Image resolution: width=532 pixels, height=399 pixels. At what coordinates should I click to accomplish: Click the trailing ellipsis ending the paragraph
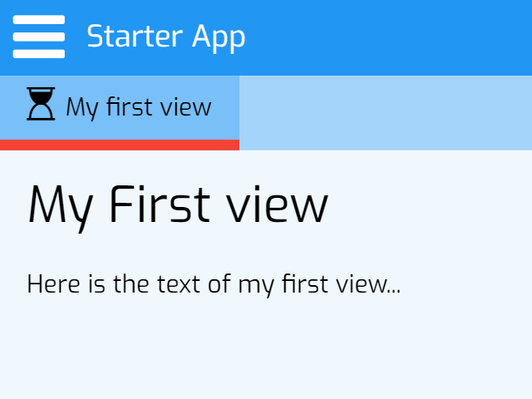click(393, 291)
